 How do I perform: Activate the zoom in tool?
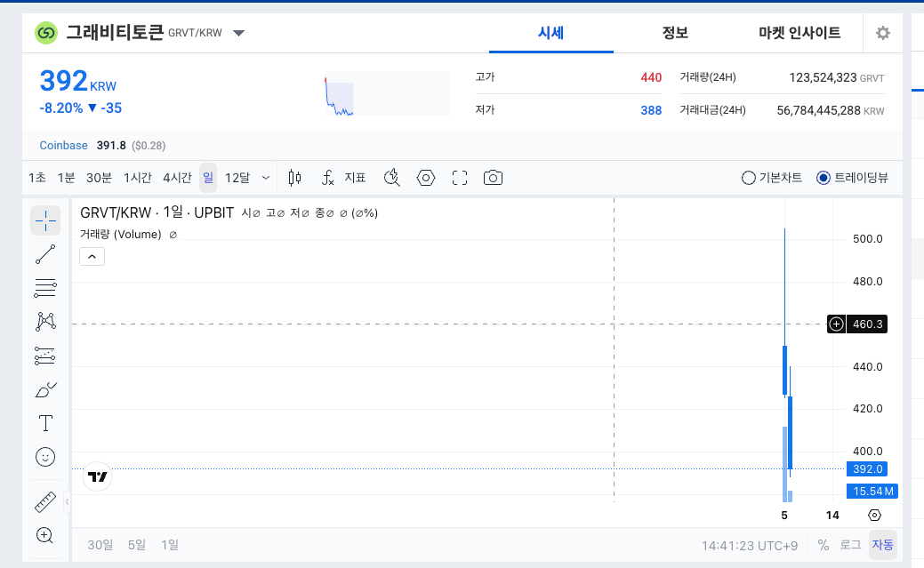click(45, 535)
